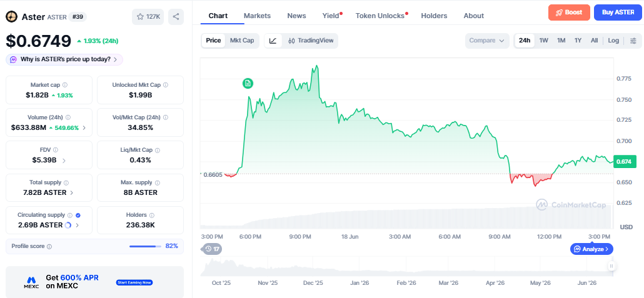Screen dimensions: 644x298
Task: Open chart settings sliders icon
Action: [x=633, y=41]
